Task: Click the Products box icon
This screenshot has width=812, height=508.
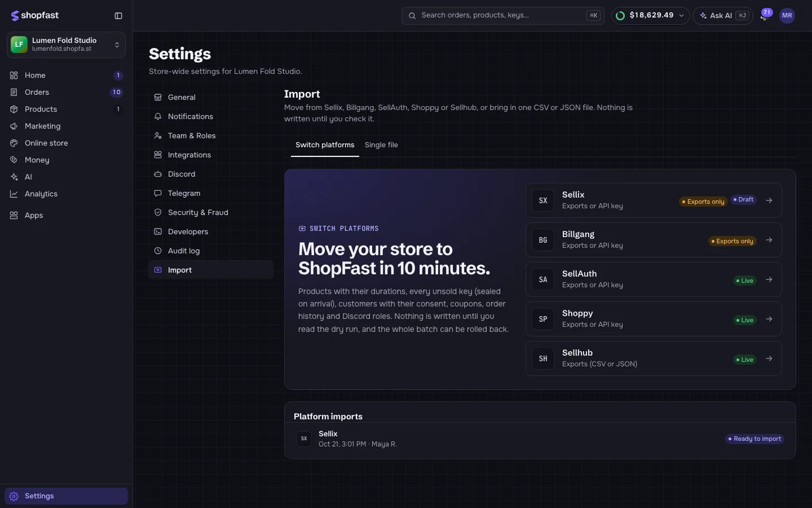Action: 14,109
